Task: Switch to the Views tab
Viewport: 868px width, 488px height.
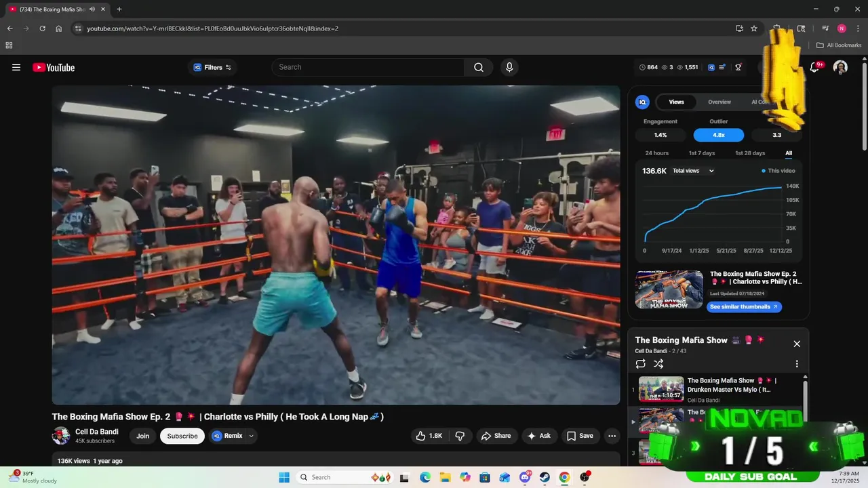Action: coord(677,102)
